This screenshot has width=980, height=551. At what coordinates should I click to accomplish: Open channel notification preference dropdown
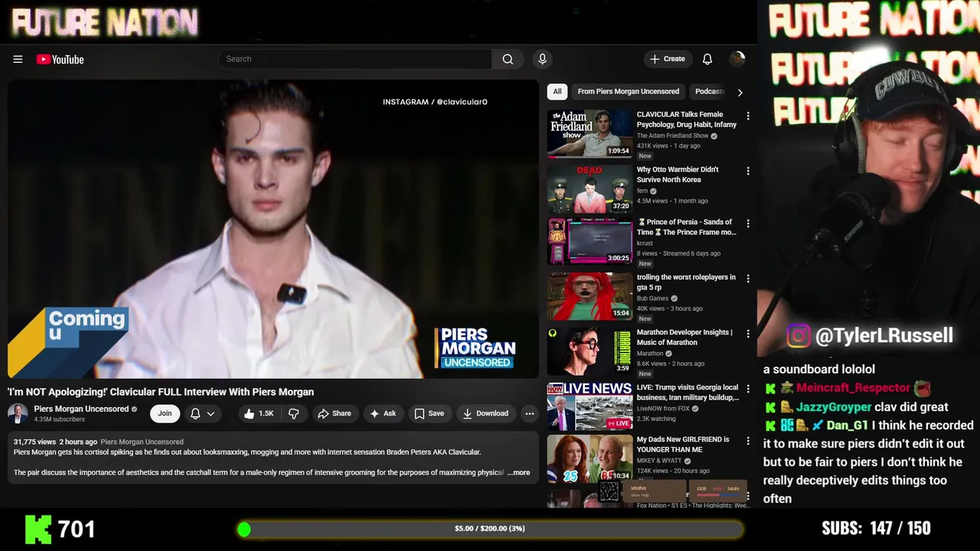[x=203, y=413]
